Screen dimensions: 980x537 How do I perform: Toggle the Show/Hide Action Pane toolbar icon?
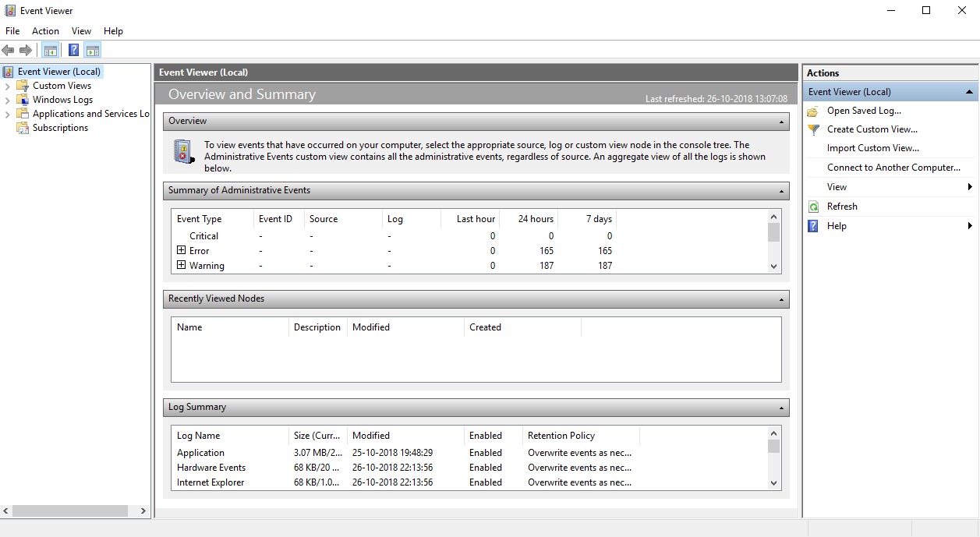tap(93, 51)
